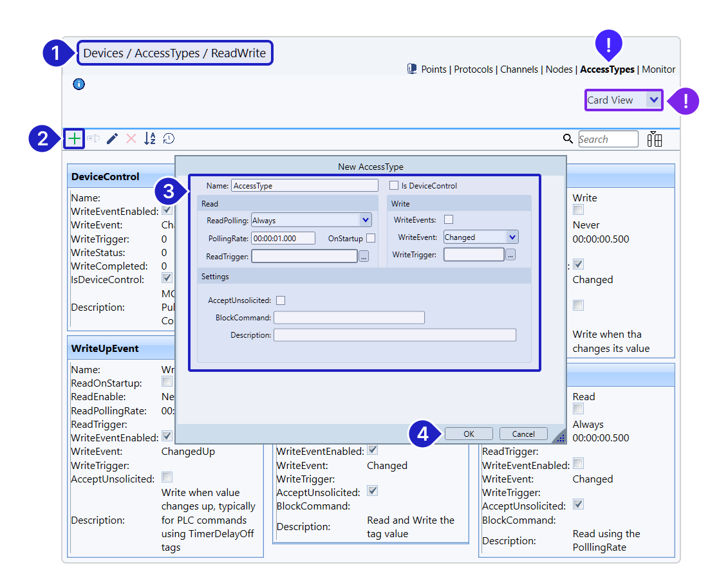Click the rename icon in the toolbar
The height and width of the screenshot is (588, 728).
click(93, 138)
